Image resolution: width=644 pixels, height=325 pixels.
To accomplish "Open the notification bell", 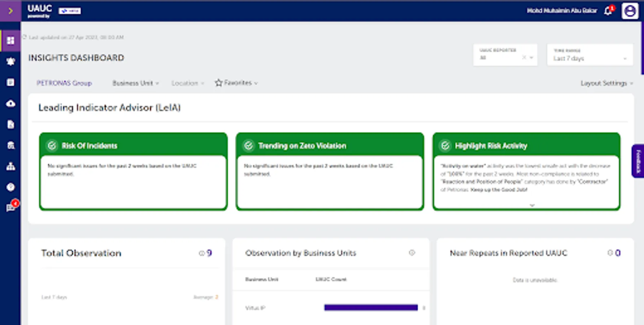I will point(608,11).
